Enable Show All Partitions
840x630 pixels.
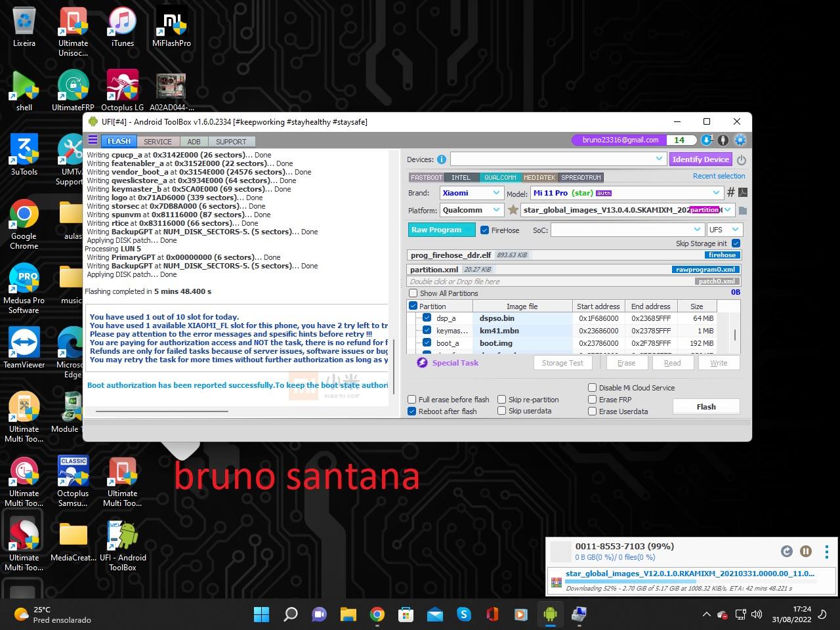(413, 293)
